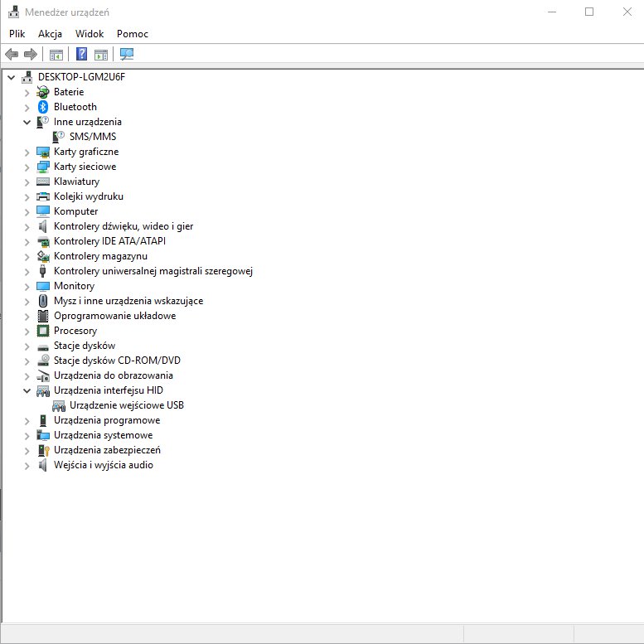Expand the Monitory category
The height and width of the screenshot is (644, 644).
coord(27,286)
